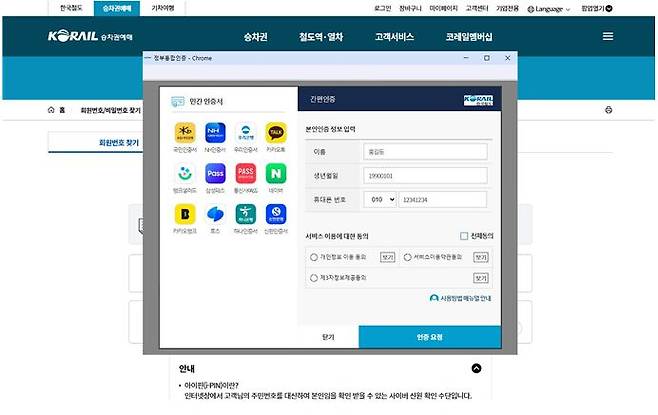Open the 사용방법 매뉴얼 안내 link

coord(460,298)
